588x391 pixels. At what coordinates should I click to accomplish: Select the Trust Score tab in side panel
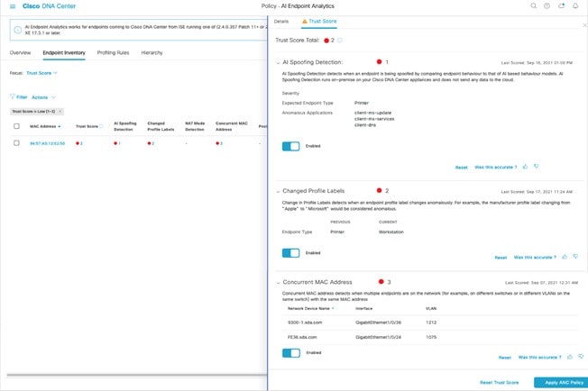tap(319, 22)
